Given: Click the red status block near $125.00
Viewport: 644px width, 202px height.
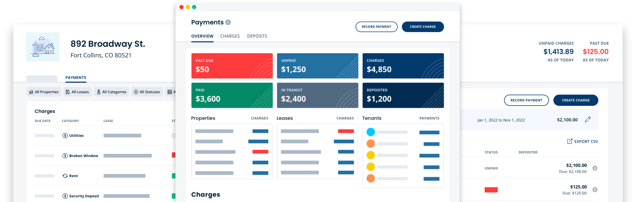Looking at the screenshot, I should tap(491, 190).
